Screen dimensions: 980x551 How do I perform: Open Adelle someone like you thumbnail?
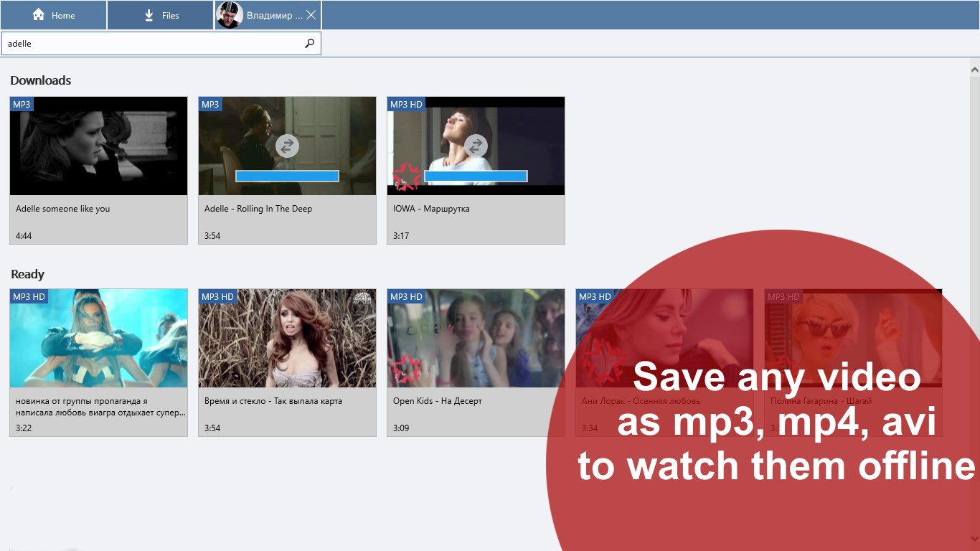pos(98,146)
